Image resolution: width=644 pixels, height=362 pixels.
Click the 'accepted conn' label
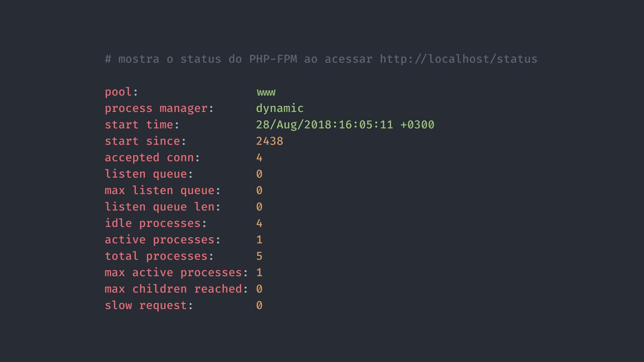coord(149,158)
